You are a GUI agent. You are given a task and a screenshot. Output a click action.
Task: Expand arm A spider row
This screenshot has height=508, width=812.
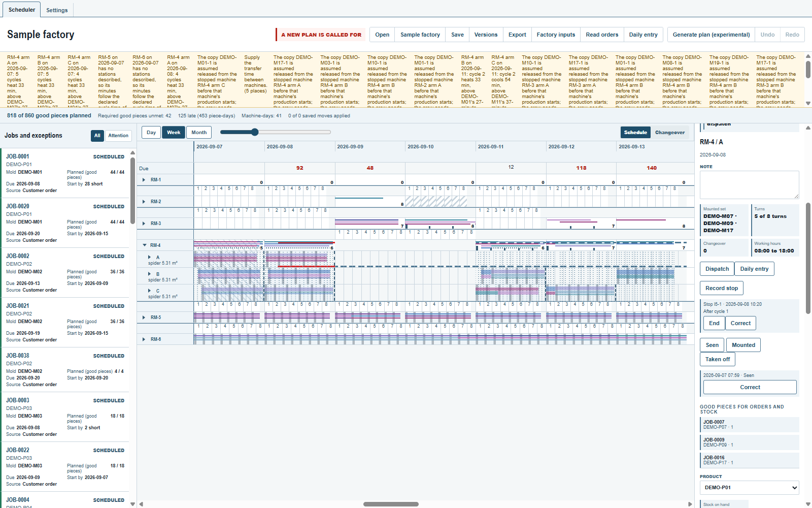(x=149, y=258)
